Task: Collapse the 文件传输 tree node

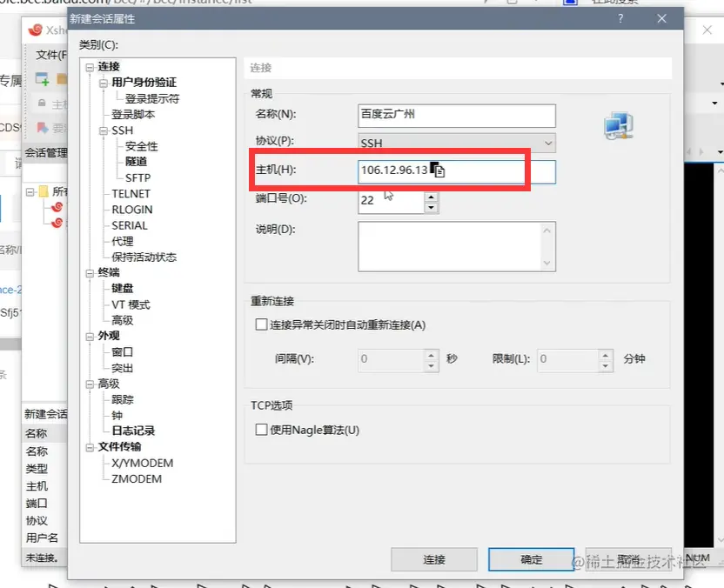Action: point(90,446)
